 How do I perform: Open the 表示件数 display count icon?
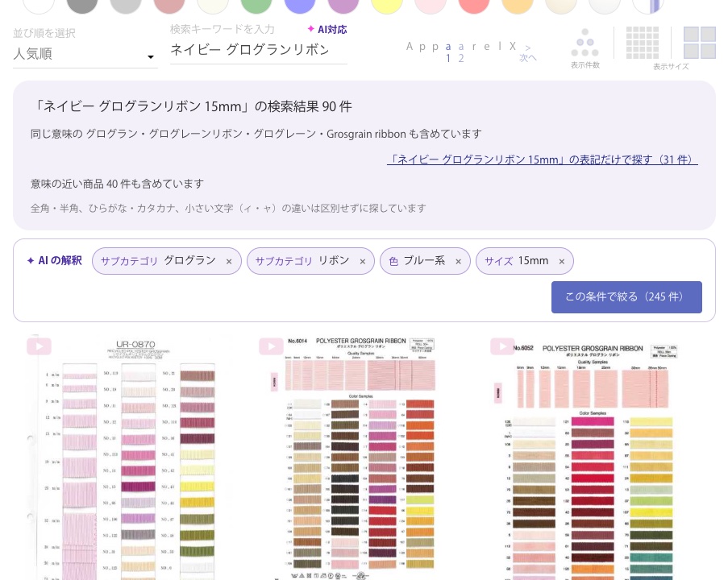tap(585, 48)
